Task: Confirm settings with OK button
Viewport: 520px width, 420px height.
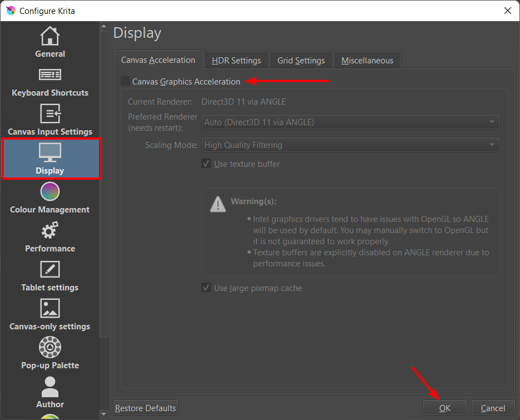Action: [445, 408]
